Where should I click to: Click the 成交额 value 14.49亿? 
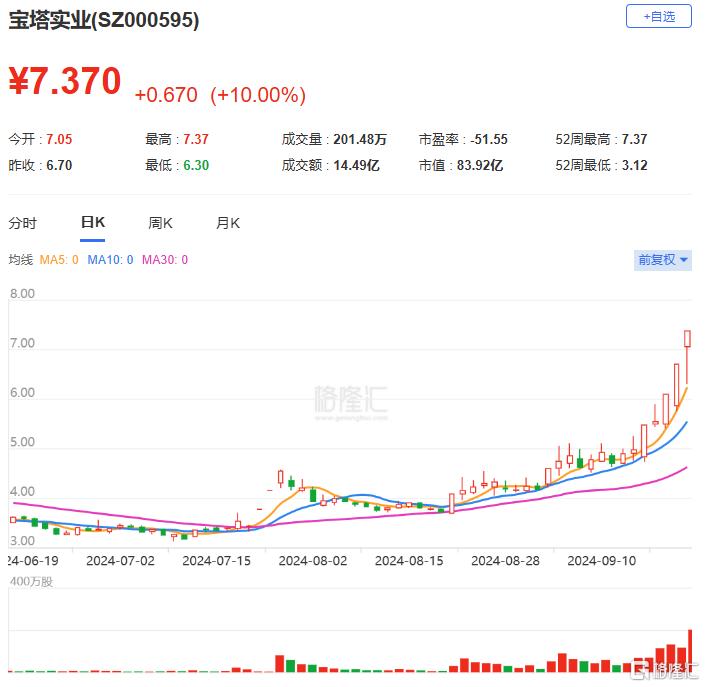tap(356, 165)
